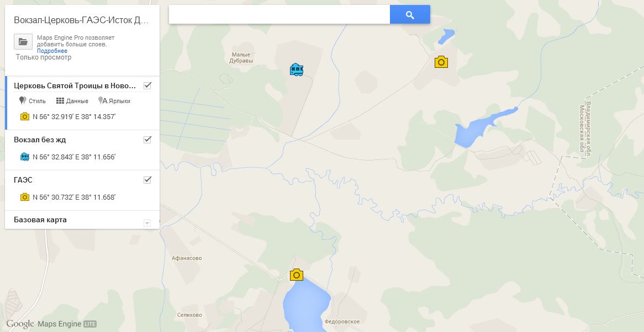Open the Подробнее link
This screenshot has width=644, height=332.
tap(52, 51)
